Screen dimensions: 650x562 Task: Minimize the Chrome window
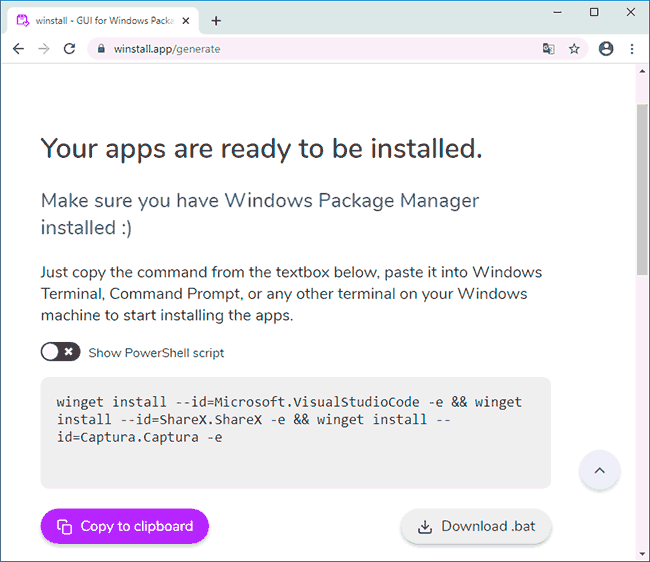tap(558, 12)
